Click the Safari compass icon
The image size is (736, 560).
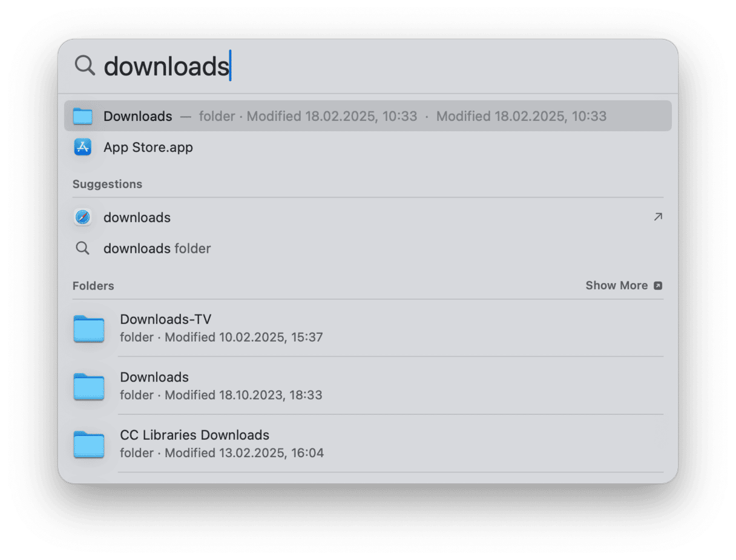(x=82, y=217)
